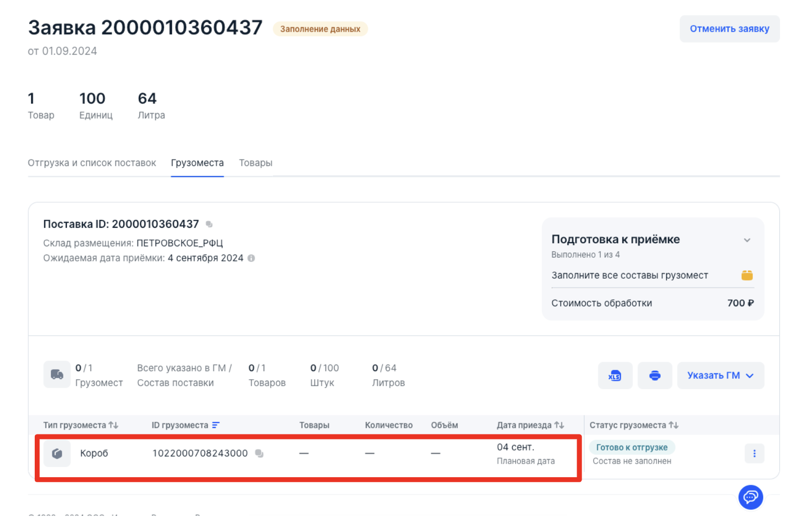
Task: Open the Указать ГМ dropdown
Action: pyautogui.click(x=721, y=376)
